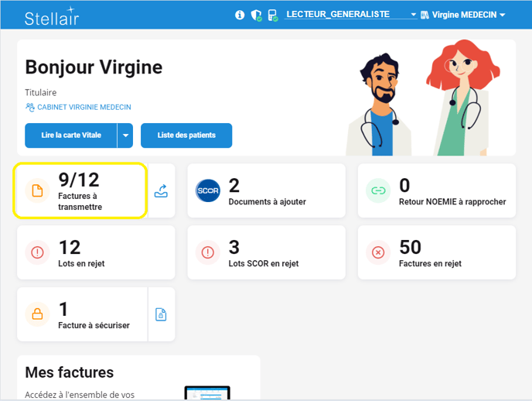Open the Factures en rejet tile
Viewport: 532px width, 401px height.
[x=436, y=252]
